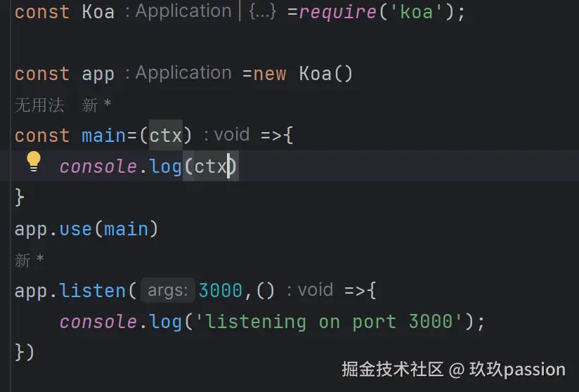
Task: Click the yellow lightbulb quick-fix icon
Action: 34,162
